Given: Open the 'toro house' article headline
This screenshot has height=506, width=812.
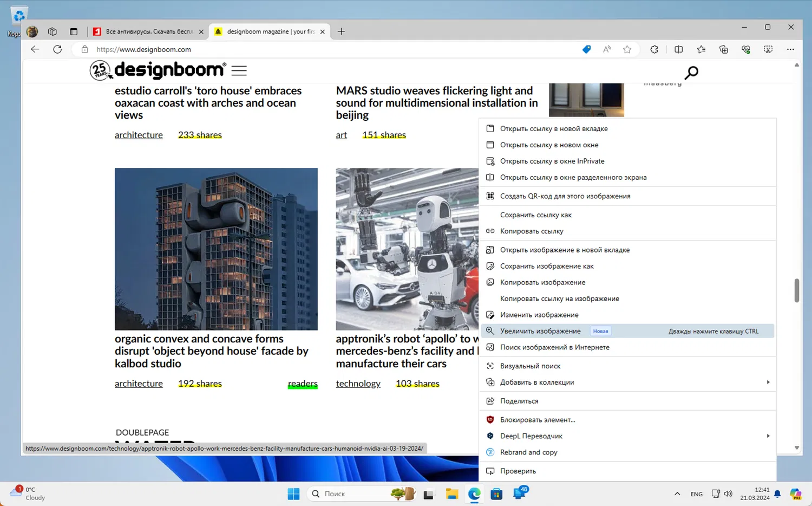Looking at the screenshot, I should point(208,103).
